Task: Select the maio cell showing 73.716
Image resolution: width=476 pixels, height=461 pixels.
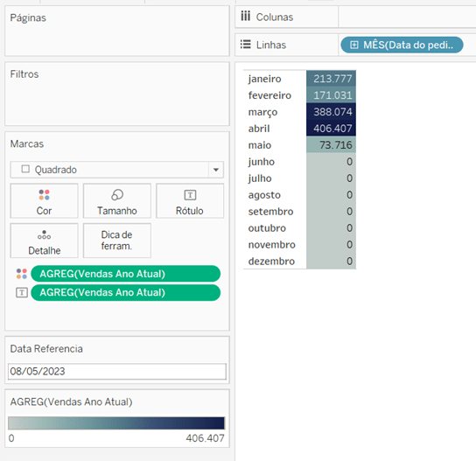Action: click(x=331, y=145)
